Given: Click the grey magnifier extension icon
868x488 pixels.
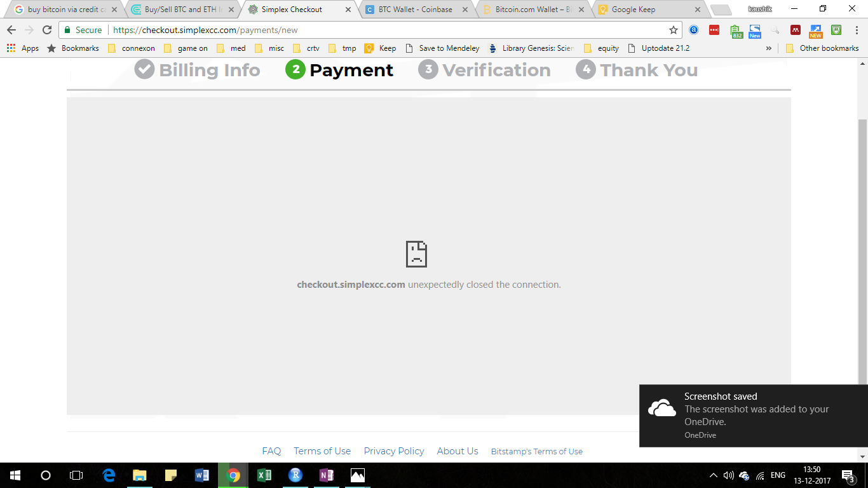Looking at the screenshot, I should [775, 30].
